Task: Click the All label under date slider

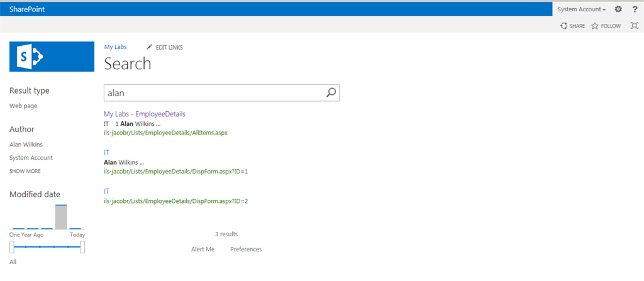Action: tap(13, 262)
